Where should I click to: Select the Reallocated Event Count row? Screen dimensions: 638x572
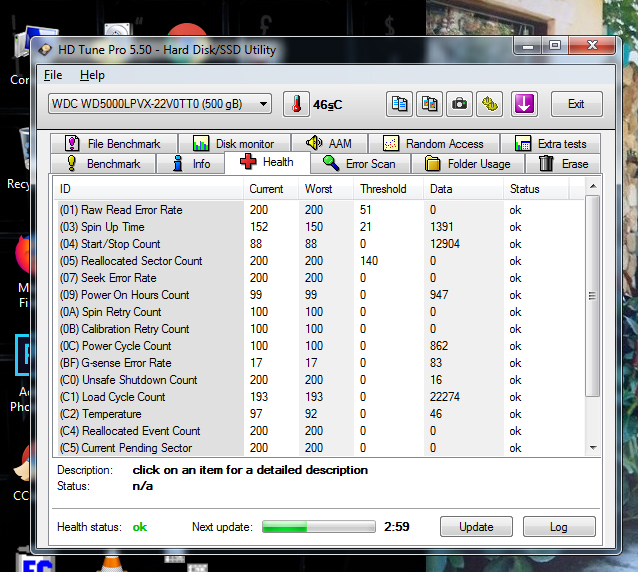319,431
